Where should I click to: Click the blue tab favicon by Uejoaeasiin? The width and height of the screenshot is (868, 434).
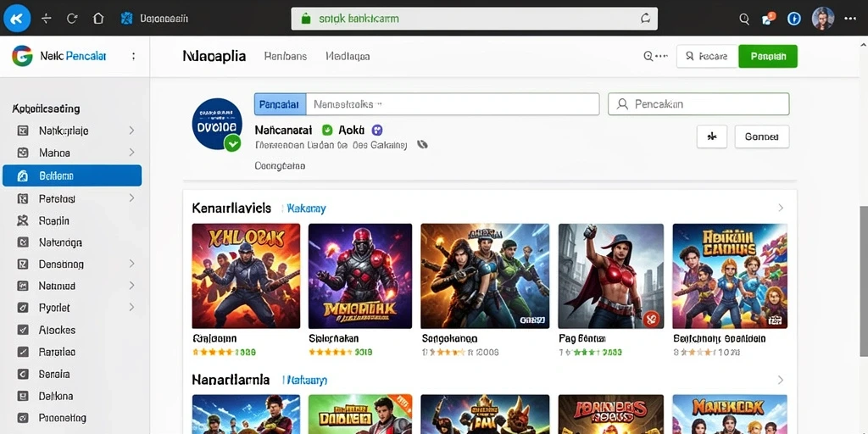coord(127,19)
